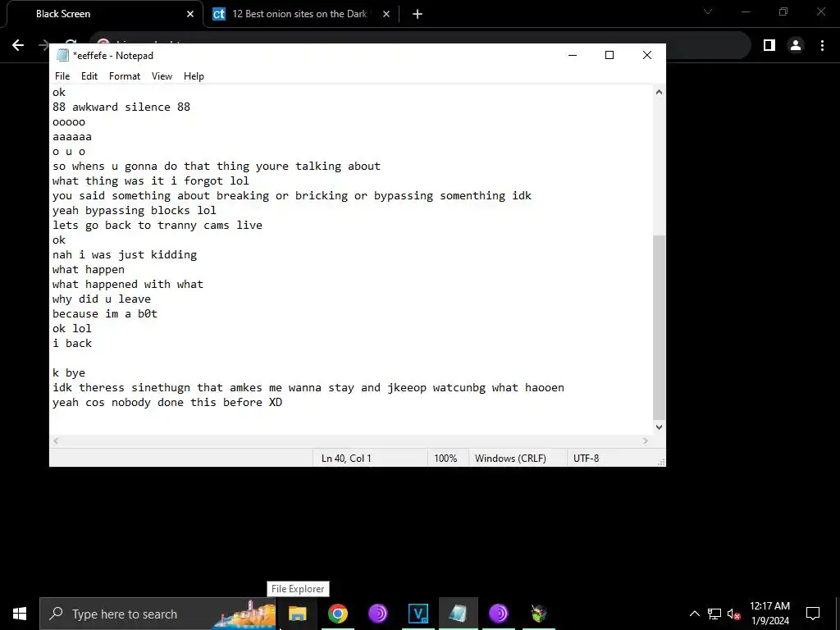The image size is (840, 630).
Task: Open the Format menu in Notepad
Action: (x=125, y=76)
